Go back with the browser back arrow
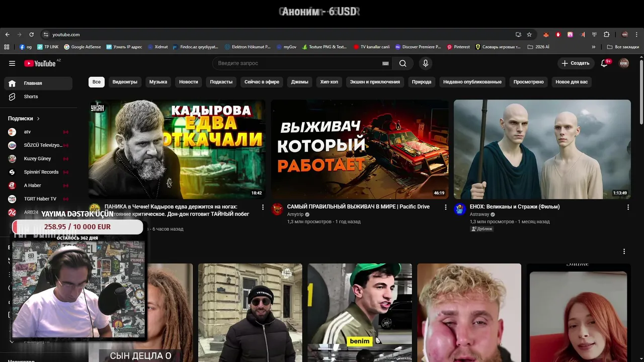This screenshot has width=644, height=362. pos(7,35)
